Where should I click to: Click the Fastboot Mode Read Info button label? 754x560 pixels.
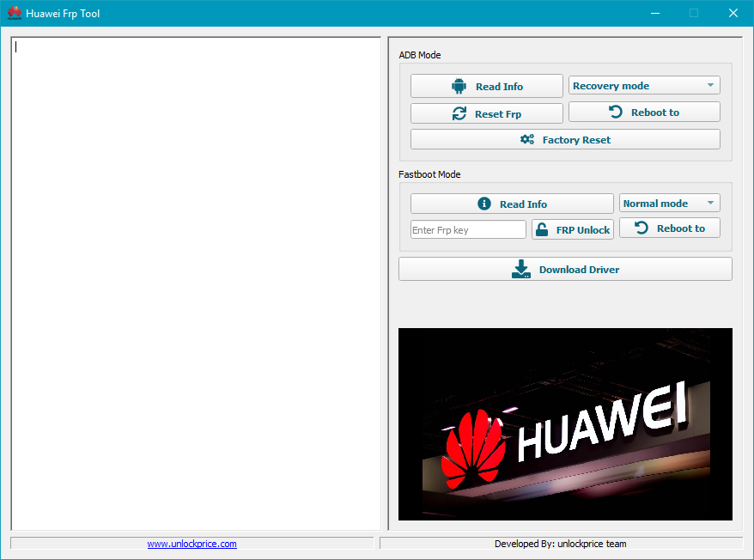coord(523,204)
